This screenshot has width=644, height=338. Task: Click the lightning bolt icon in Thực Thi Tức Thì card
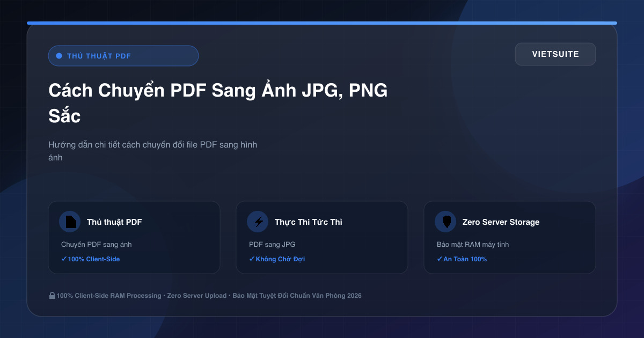[258, 222]
